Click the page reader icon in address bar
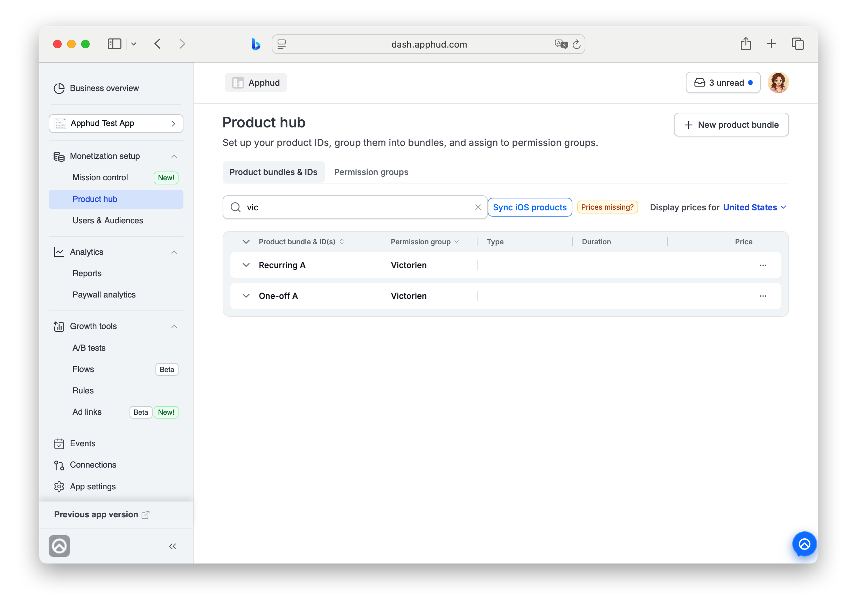This screenshot has height=616, width=857. (x=281, y=44)
